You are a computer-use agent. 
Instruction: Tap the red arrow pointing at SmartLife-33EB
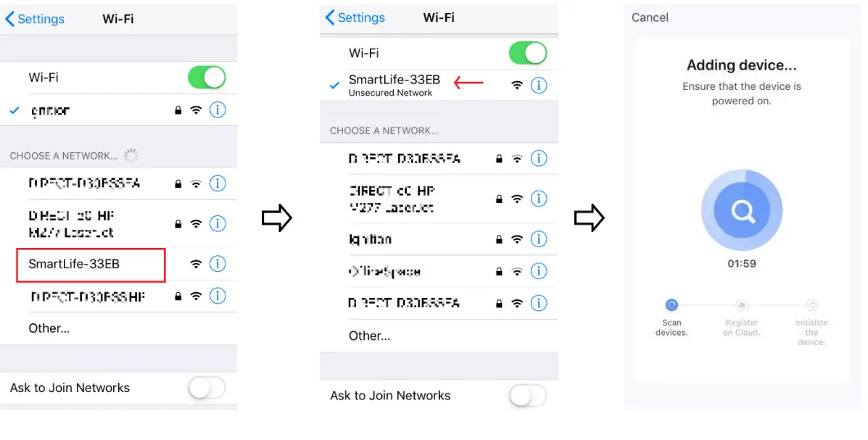click(x=468, y=83)
